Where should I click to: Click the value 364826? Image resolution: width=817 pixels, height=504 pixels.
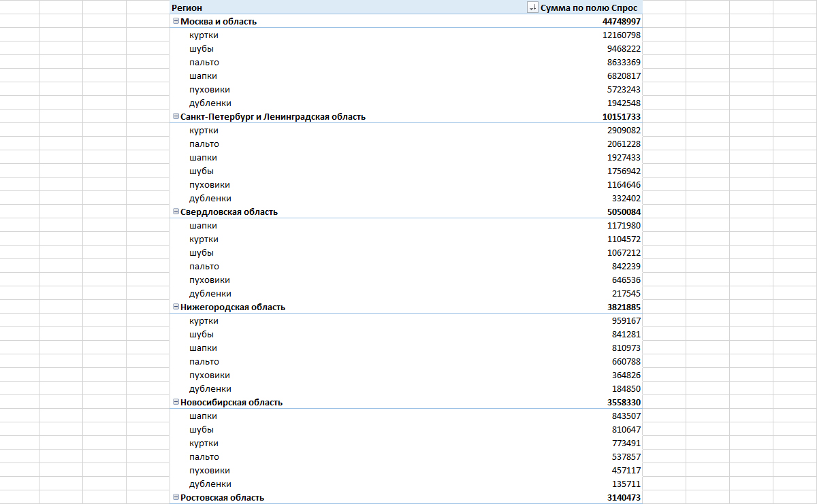(626, 375)
